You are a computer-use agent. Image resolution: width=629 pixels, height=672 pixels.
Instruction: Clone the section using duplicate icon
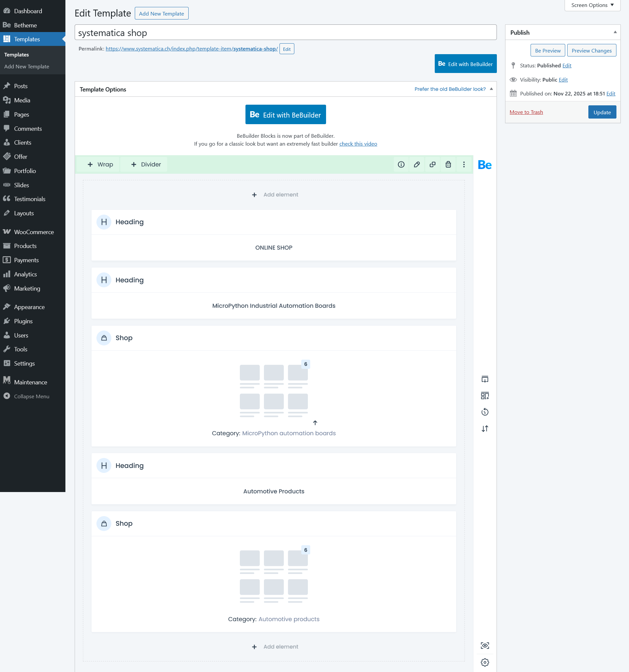[x=432, y=164]
